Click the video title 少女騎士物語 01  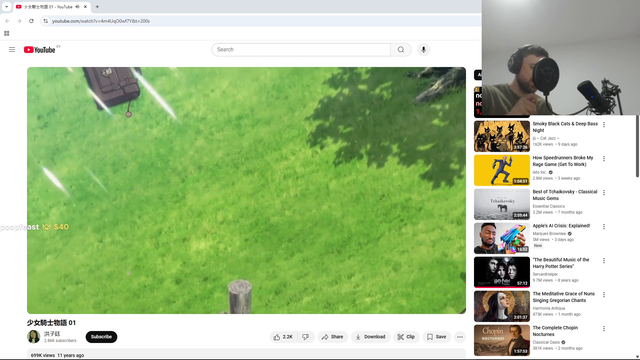tap(51, 323)
